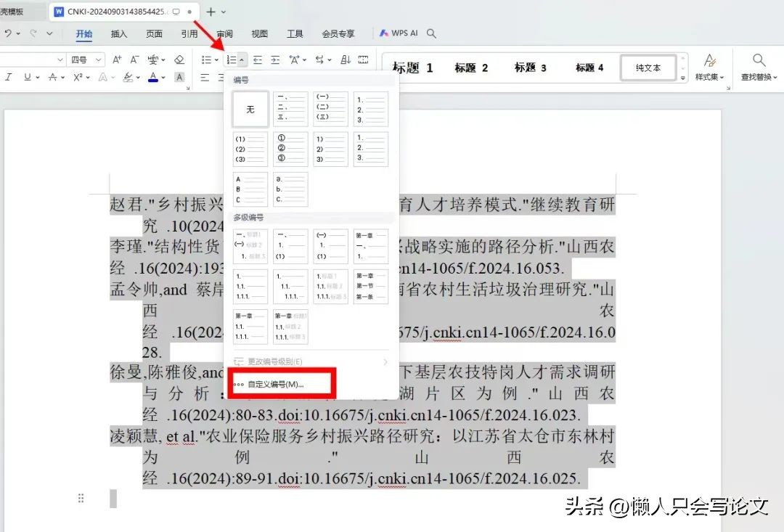Open 查找替换 find and replace

coord(759,67)
